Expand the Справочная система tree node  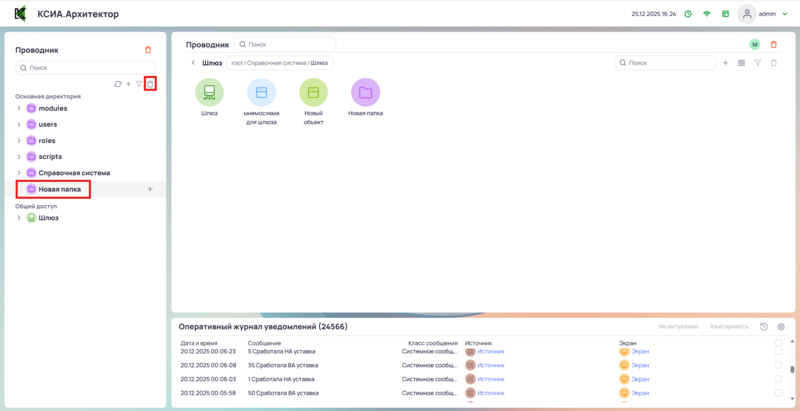[19, 173]
